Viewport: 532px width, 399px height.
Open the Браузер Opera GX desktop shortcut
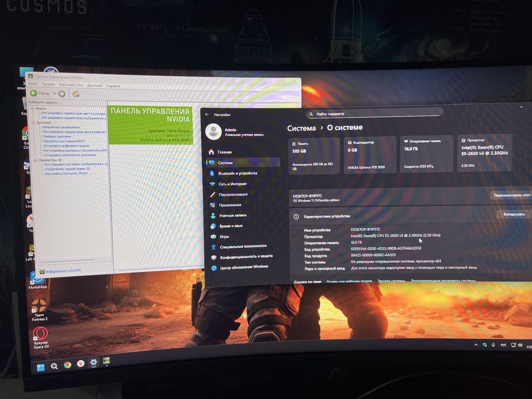(40, 337)
